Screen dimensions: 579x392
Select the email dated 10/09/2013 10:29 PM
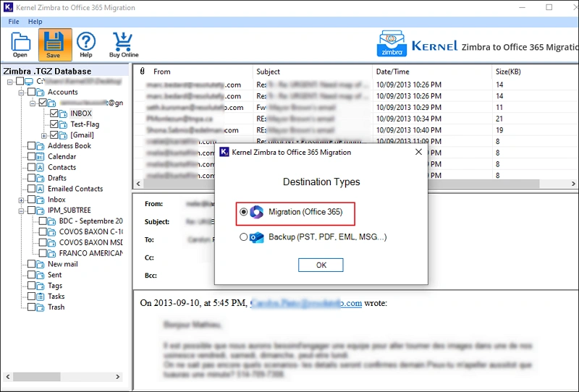[355, 108]
